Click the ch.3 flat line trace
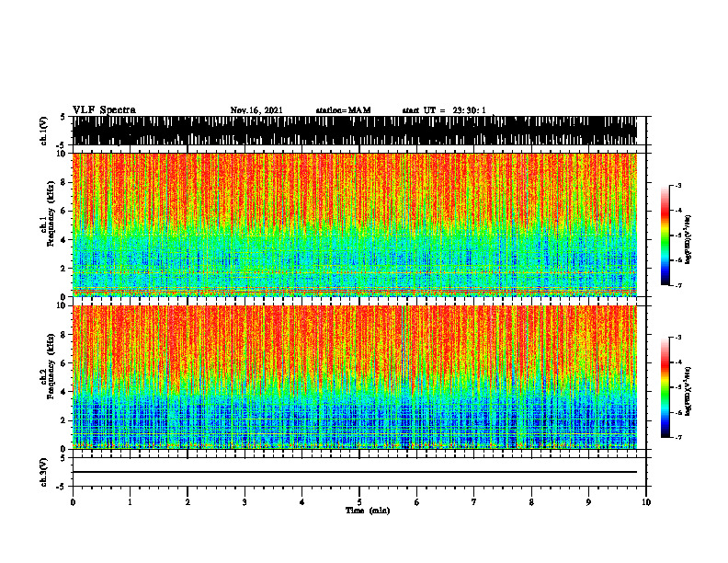 (355, 472)
